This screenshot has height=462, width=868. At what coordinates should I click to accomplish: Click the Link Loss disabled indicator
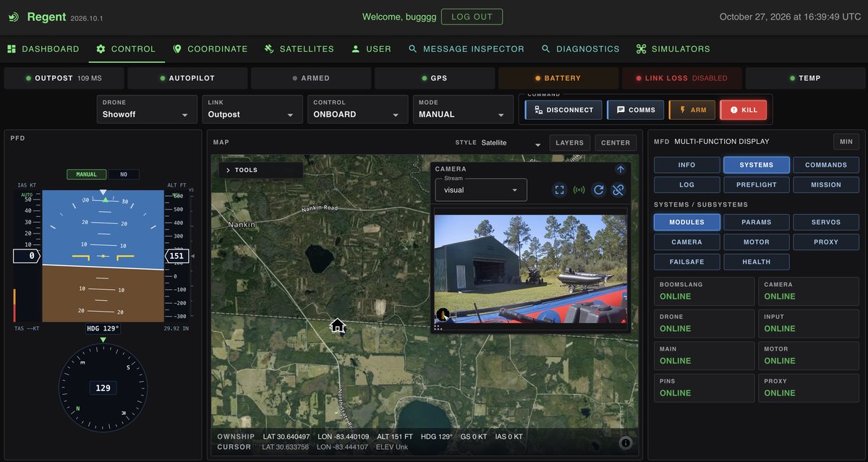coord(682,78)
